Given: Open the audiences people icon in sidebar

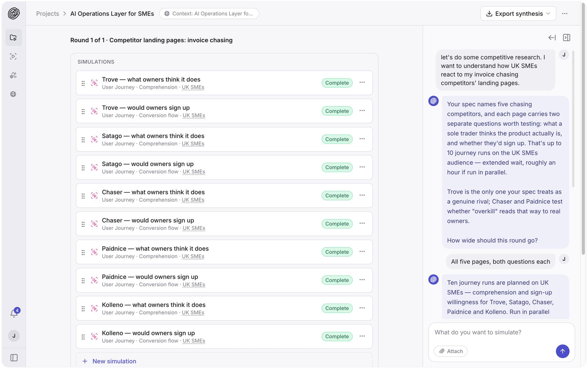Looking at the screenshot, I should click(x=13, y=75).
